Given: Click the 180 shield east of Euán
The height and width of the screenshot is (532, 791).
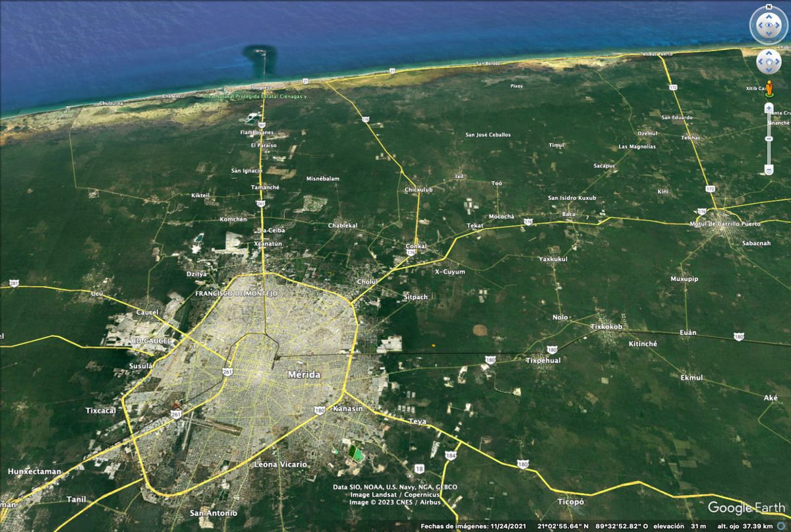Looking at the screenshot, I should coord(739,337).
